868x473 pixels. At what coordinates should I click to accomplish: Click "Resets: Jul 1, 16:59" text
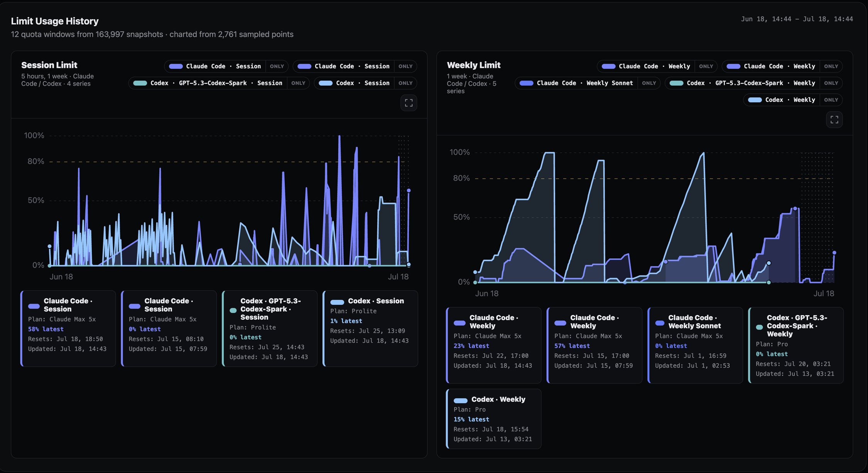click(x=691, y=356)
